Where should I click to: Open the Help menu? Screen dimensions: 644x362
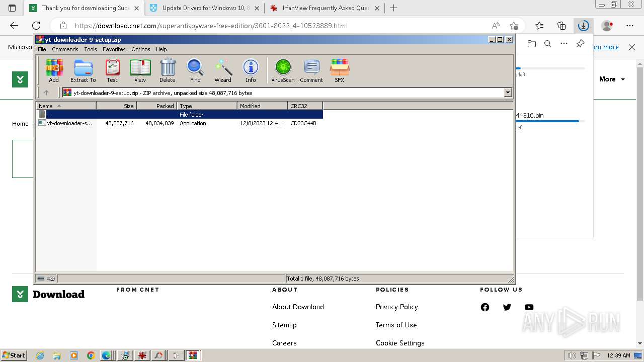tap(161, 49)
